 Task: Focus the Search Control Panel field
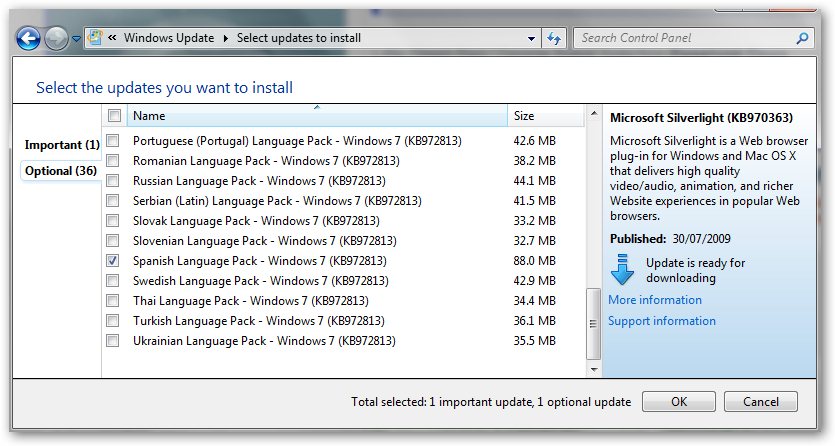pyautogui.click(x=693, y=38)
